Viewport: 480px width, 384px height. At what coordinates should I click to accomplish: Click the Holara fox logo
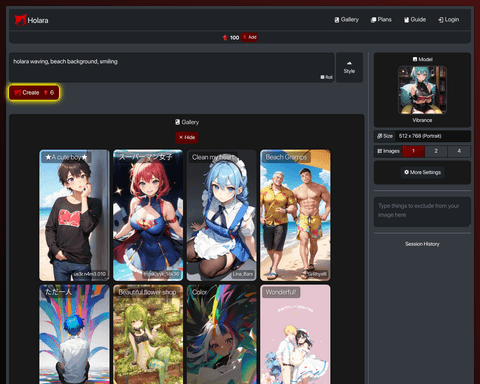(20, 20)
